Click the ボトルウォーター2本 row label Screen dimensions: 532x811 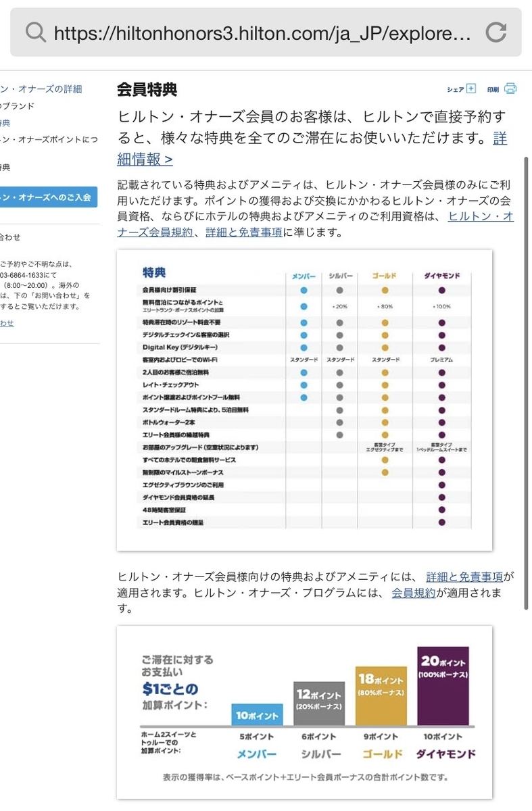[169, 422]
